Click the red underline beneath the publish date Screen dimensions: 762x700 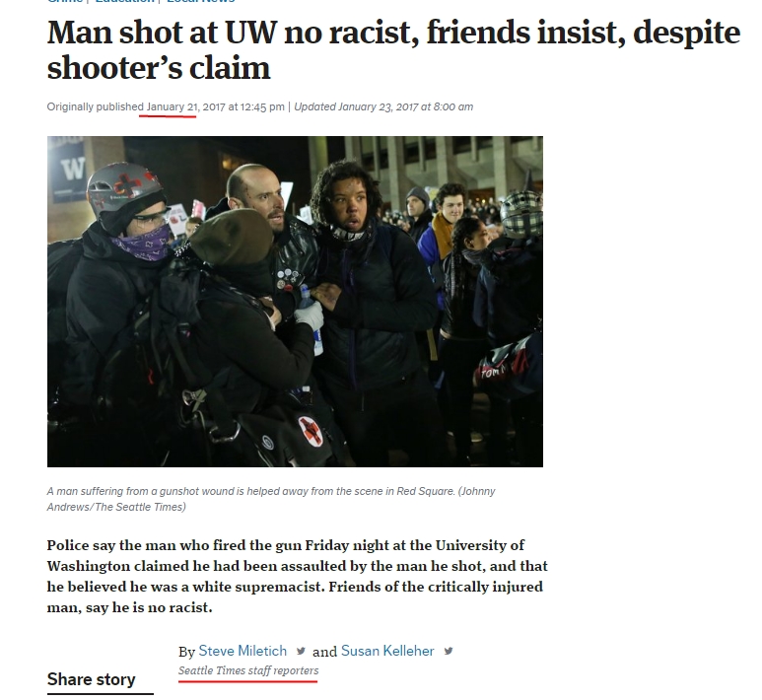pos(168,116)
